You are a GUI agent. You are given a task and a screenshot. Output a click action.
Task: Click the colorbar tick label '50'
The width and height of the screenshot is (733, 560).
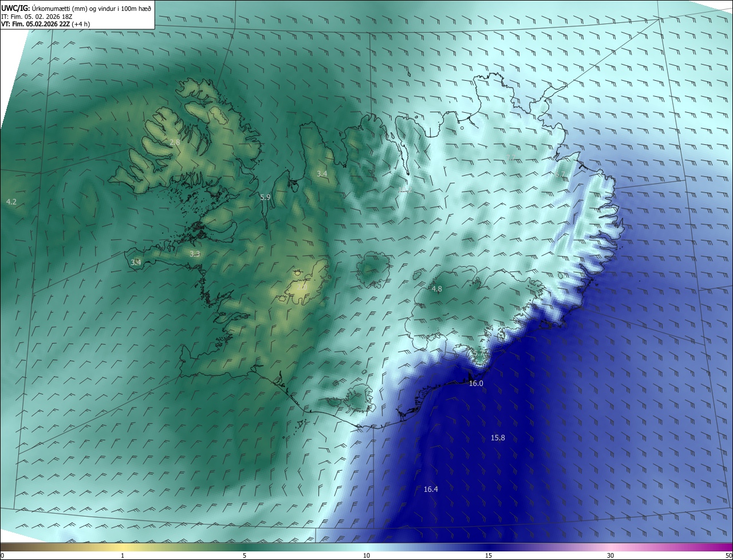(728, 555)
